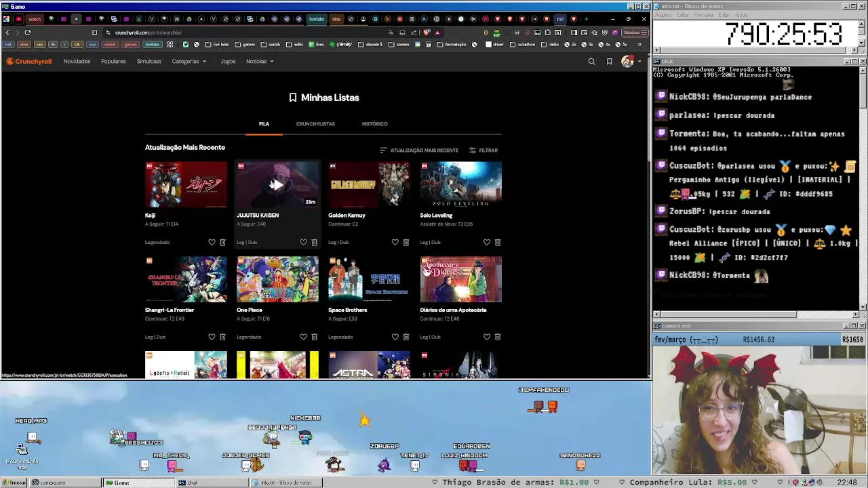Open the Lycoris Recoil thumbnail

186,365
